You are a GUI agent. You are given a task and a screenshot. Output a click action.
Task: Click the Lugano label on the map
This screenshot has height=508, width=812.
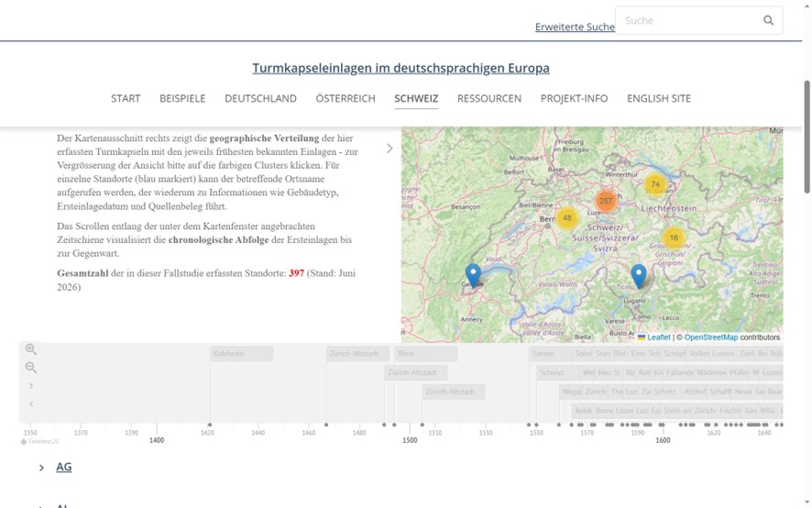[634, 301]
